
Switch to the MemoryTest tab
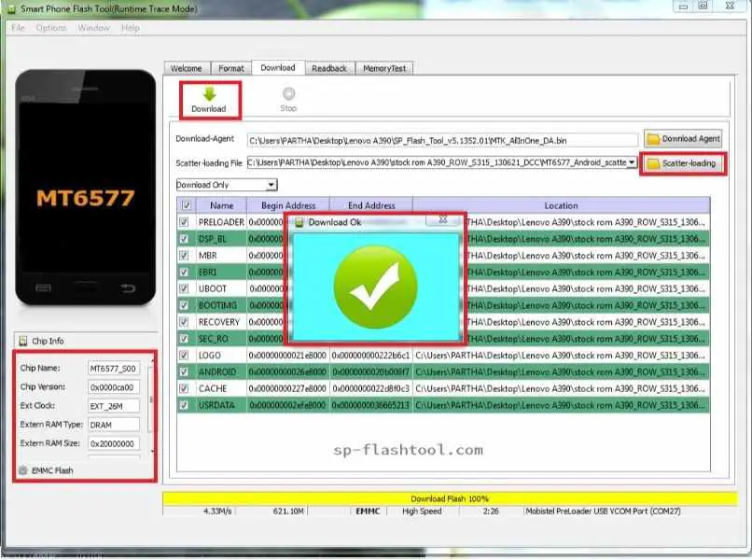pyautogui.click(x=384, y=69)
